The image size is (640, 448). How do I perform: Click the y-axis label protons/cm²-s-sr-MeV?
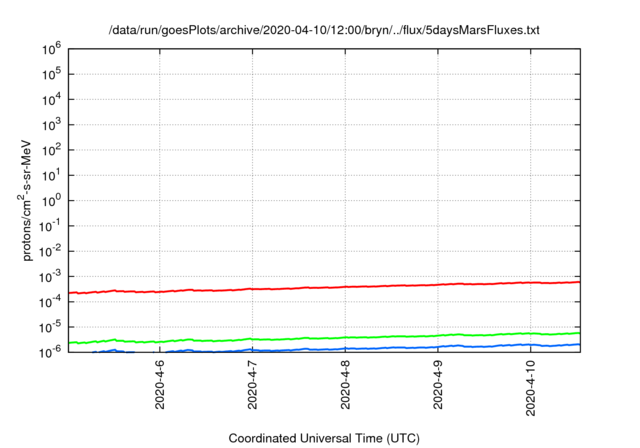pos(25,200)
